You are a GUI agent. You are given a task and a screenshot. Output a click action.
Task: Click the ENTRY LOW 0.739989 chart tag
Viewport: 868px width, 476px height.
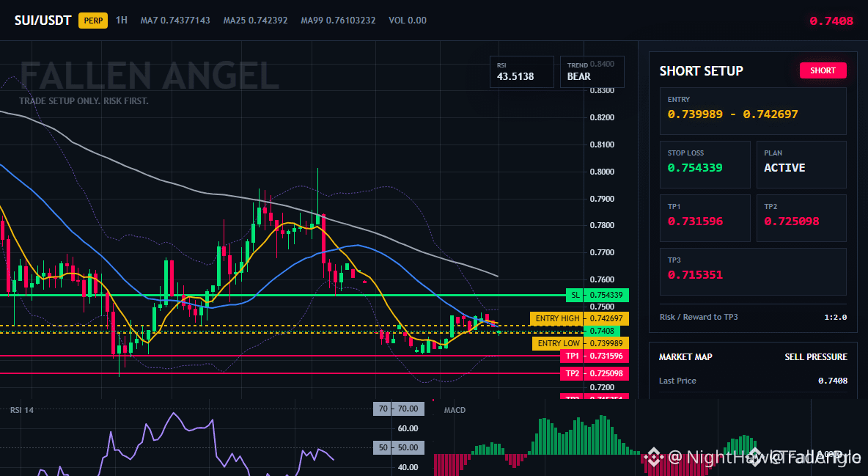(580, 343)
